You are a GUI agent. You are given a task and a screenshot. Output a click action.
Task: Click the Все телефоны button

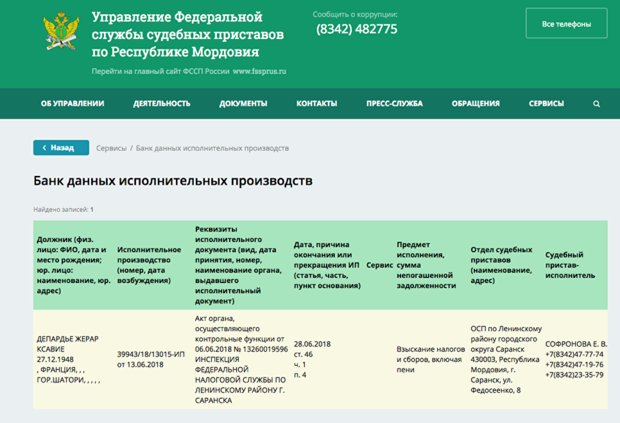(x=566, y=24)
